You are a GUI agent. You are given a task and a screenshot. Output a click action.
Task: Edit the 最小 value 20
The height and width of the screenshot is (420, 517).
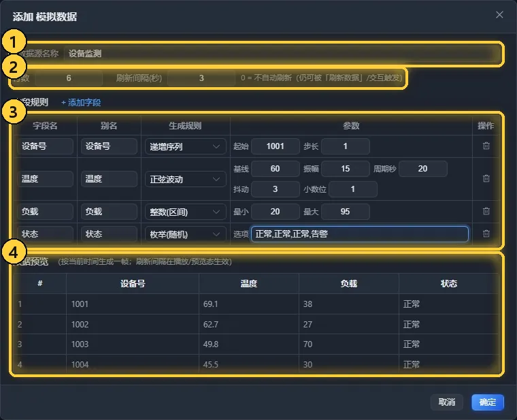click(x=275, y=212)
